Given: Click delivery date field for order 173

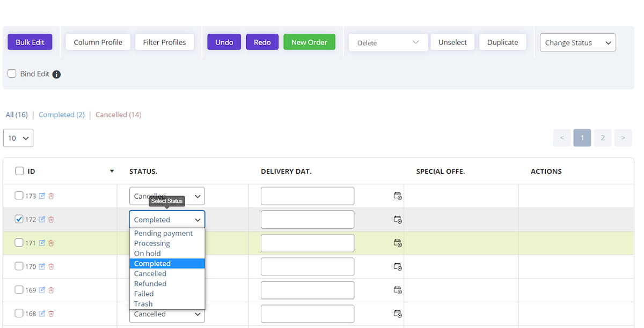Looking at the screenshot, I should [308, 196].
